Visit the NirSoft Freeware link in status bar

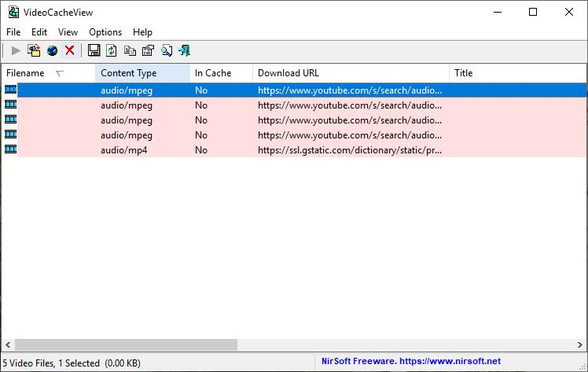(411, 361)
